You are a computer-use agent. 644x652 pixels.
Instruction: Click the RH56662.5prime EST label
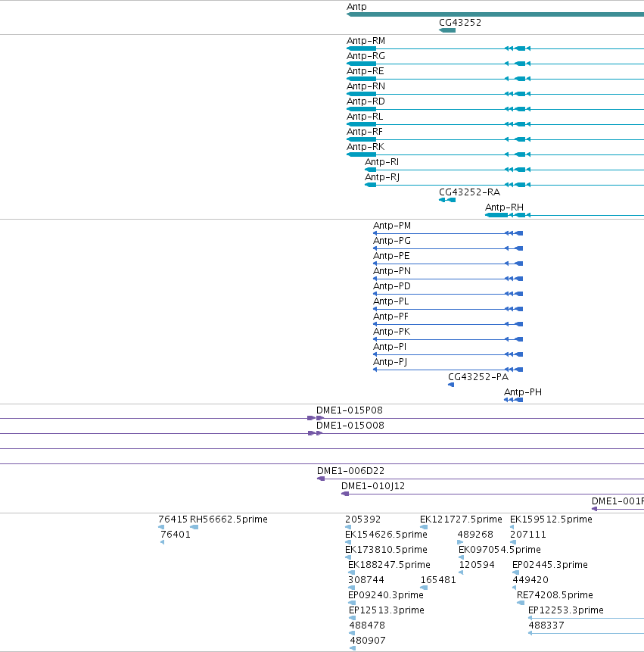[229, 519]
